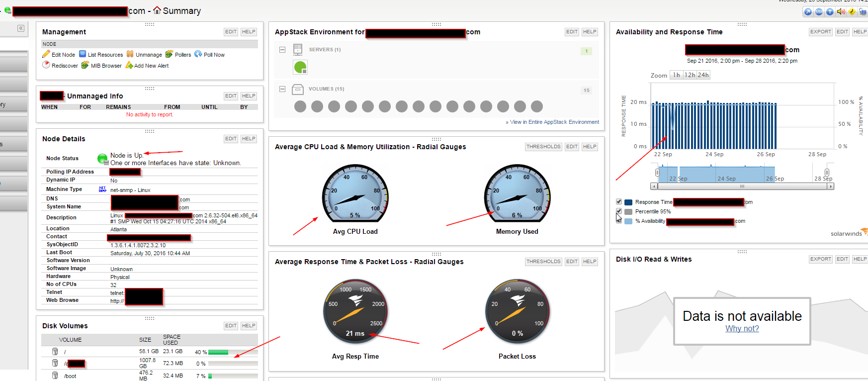Open the Pollers icon
This screenshot has height=381, width=868.
click(169, 54)
